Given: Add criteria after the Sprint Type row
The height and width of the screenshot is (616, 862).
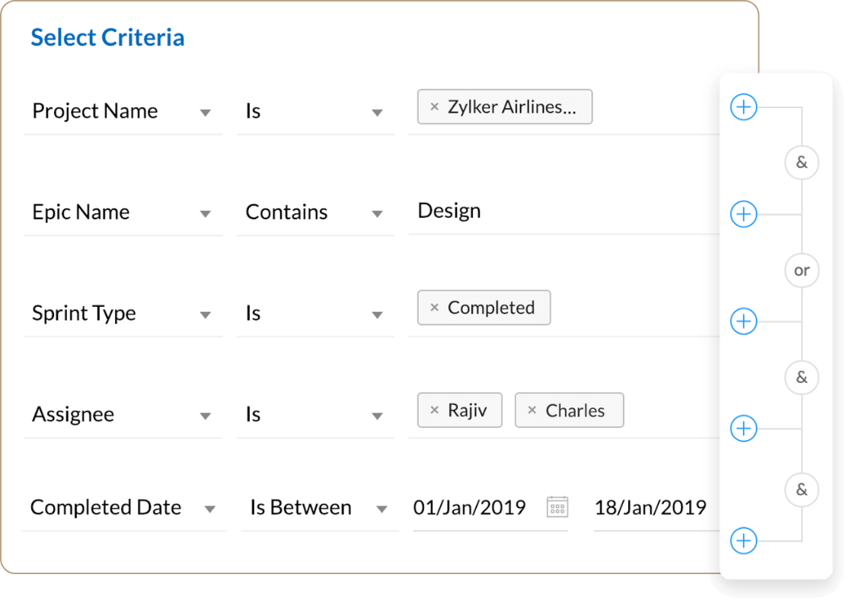Looking at the screenshot, I should (x=743, y=321).
